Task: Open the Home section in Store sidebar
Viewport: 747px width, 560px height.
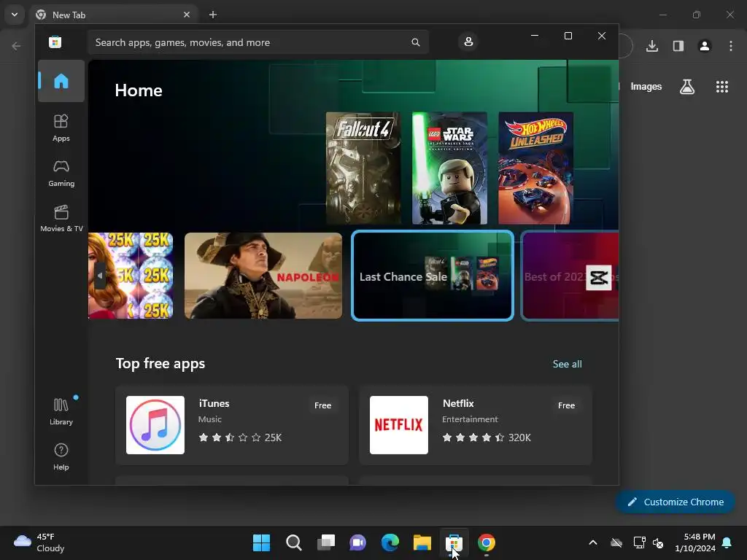Action: point(61,81)
